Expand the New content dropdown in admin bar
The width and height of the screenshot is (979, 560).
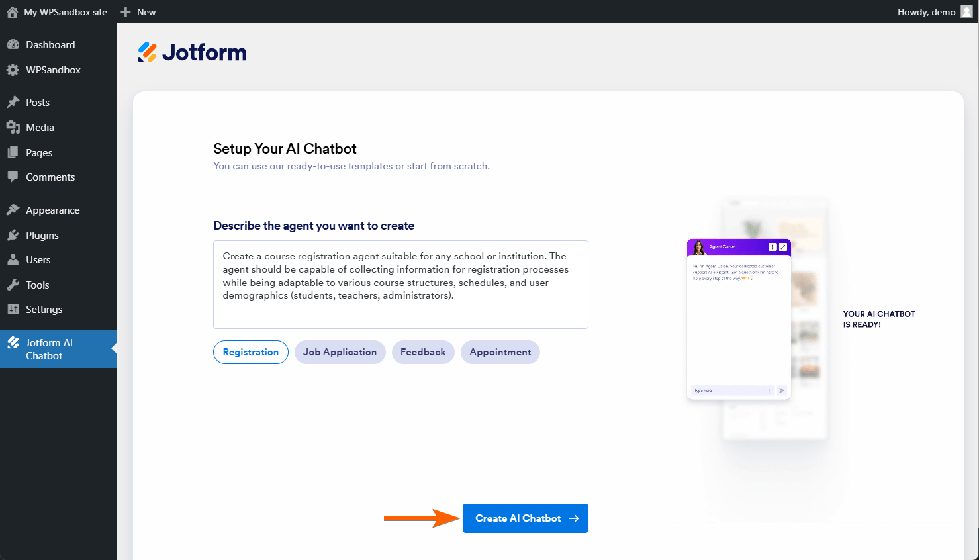click(138, 11)
